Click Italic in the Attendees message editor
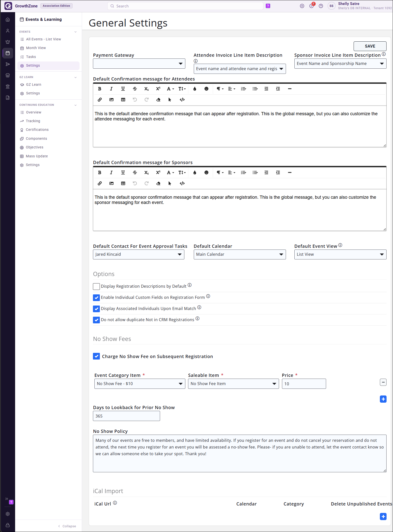 111,89
